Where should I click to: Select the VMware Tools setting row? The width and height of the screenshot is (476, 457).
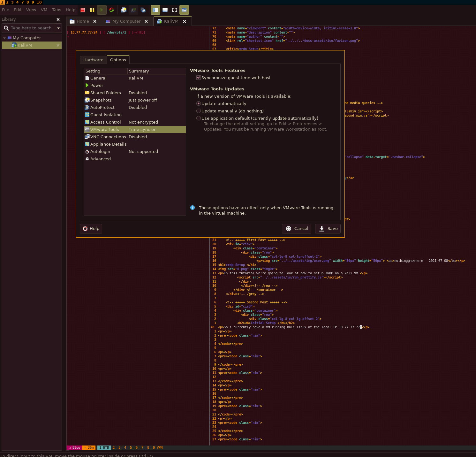(135, 129)
